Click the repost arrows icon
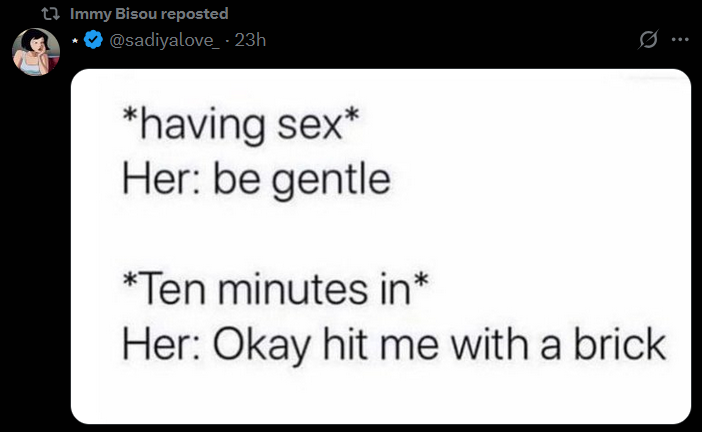Viewport: 702px width, 432px height. [53, 14]
